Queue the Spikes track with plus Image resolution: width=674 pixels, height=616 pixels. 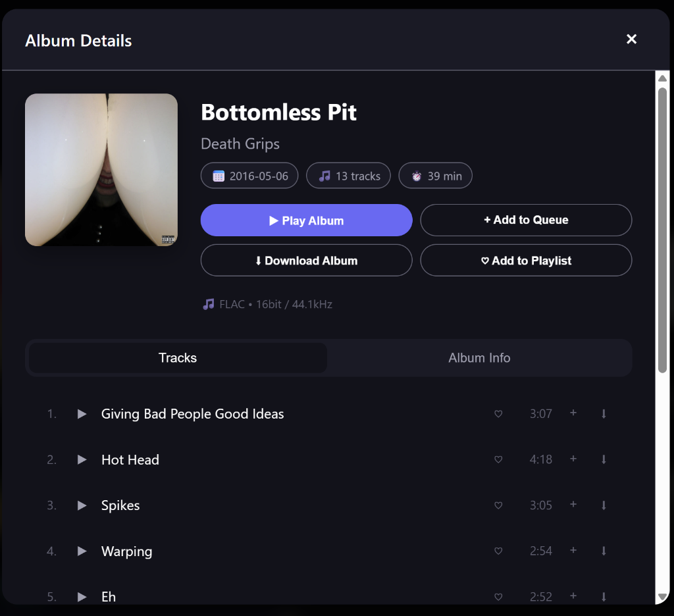(x=573, y=505)
